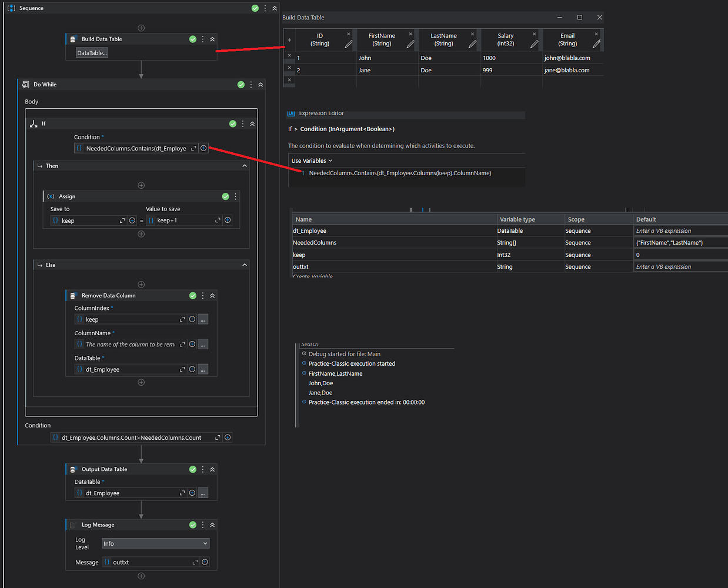Click green validation checkmark on Do While
The height and width of the screenshot is (588, 728).
click(x=241, y=84)
